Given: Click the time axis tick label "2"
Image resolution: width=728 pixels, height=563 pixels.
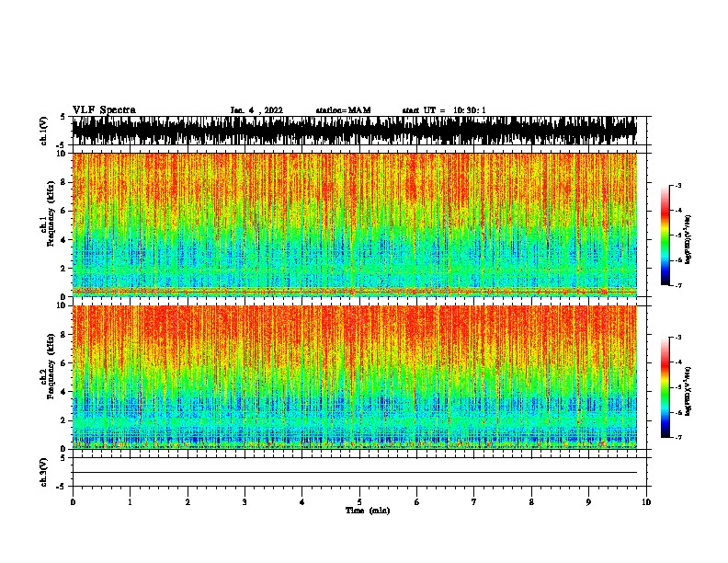Looking at the screenshot, I should click(x=188, y=501).
